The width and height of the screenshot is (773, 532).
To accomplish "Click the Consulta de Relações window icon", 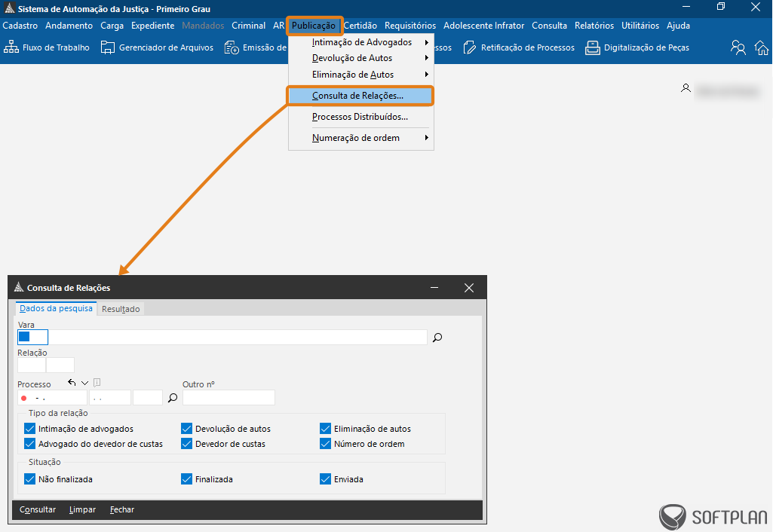I will [x=19, y=287].
